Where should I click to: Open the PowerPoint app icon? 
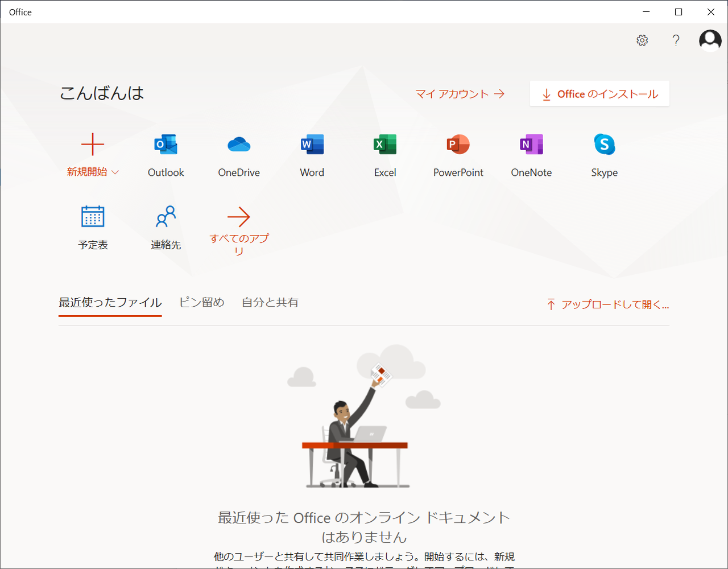pos(458,145)
